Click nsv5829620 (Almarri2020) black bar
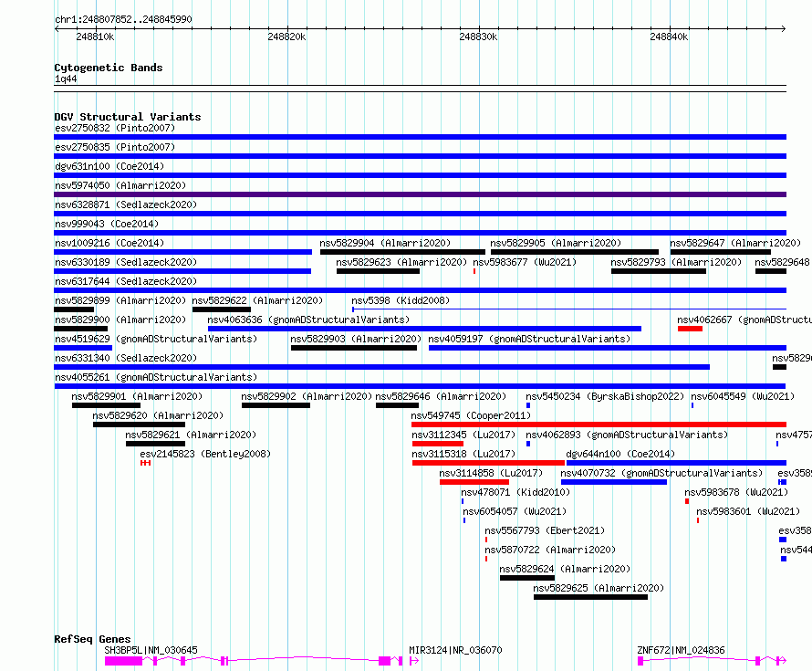Screen dimensions: 812x671 coord(139,425)
